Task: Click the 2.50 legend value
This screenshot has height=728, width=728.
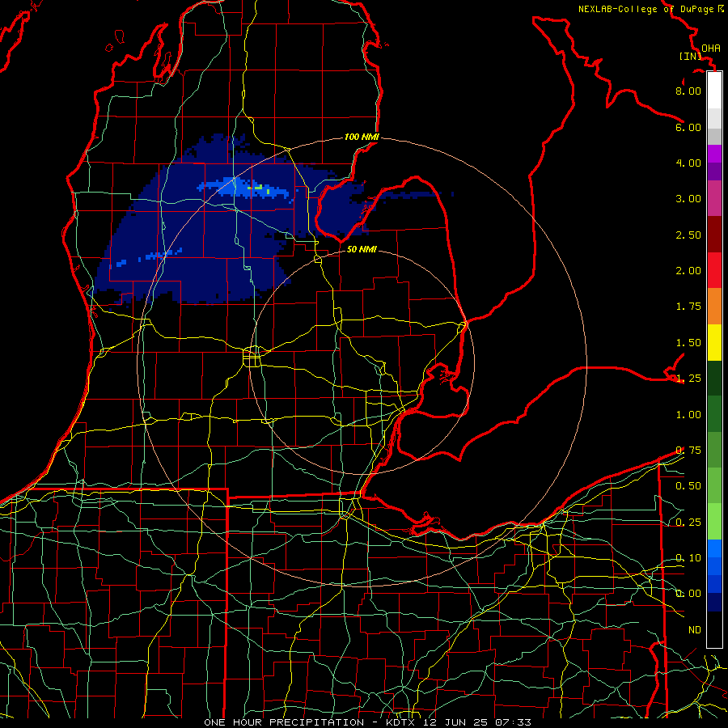Action: (688, 235)
